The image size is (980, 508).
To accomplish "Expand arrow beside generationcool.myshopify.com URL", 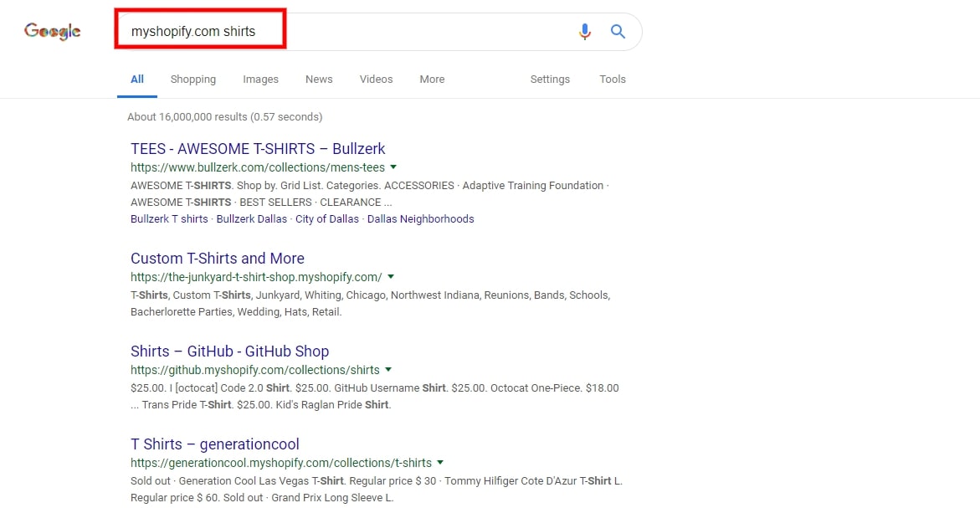I will point(440,463).
